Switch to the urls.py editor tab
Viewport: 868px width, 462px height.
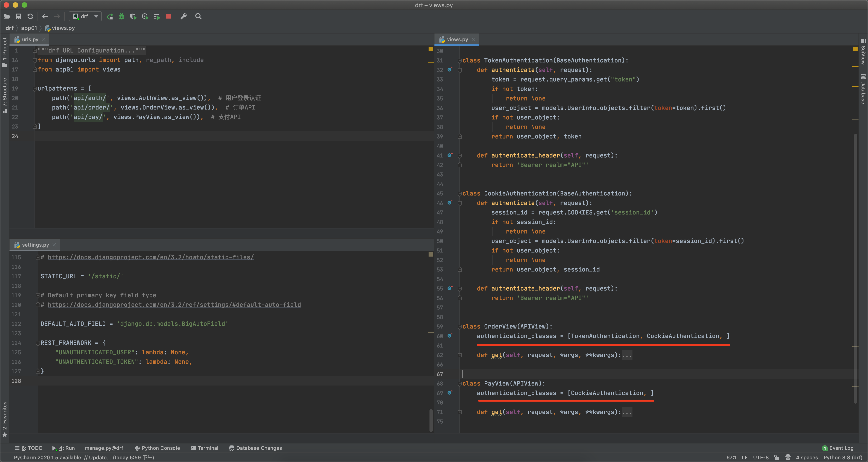(x=30, y=39)
